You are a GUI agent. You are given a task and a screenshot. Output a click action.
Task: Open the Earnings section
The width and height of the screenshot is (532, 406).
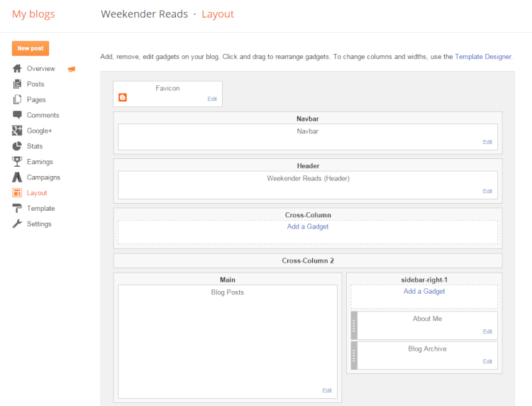click(x=40, y=162)
